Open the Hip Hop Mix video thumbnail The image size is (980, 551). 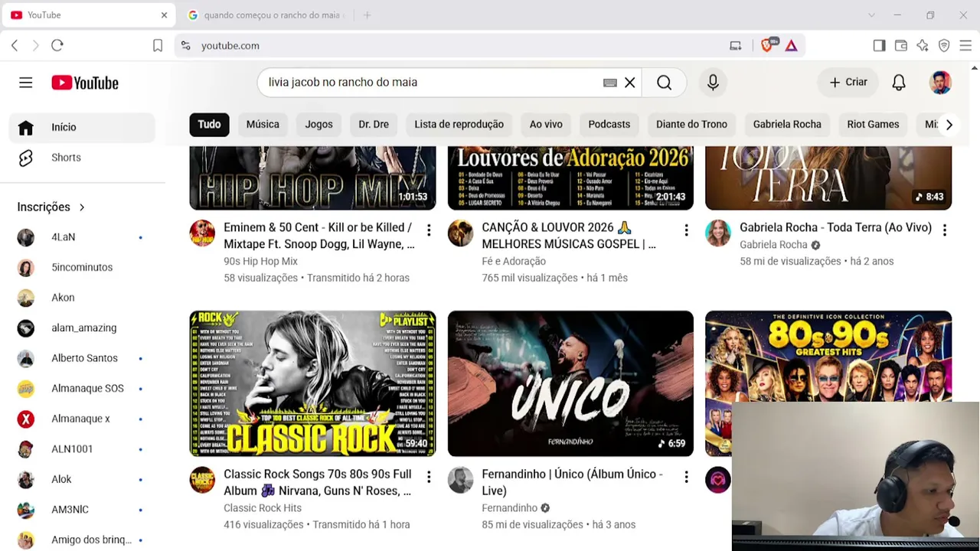(x=312, y=178)
